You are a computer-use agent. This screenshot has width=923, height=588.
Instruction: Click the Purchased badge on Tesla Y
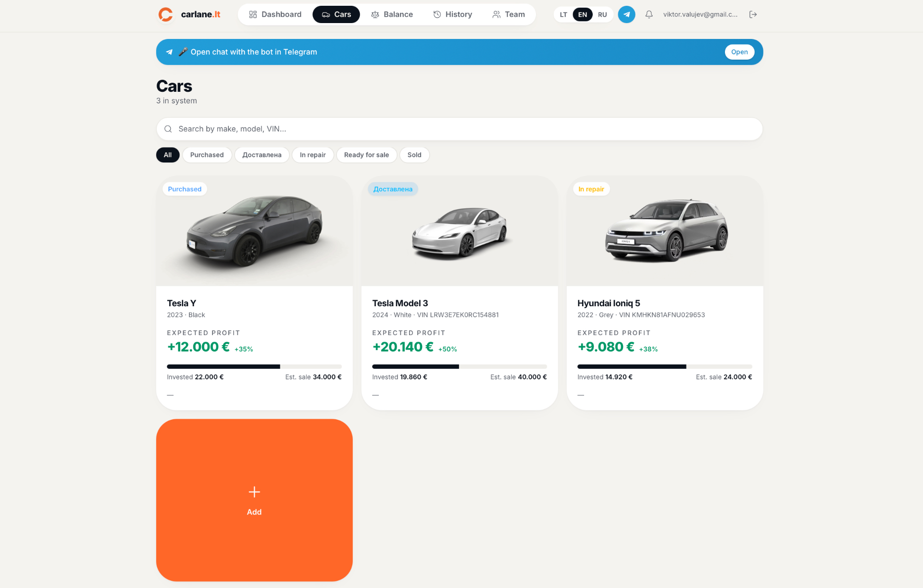[185, 189]
